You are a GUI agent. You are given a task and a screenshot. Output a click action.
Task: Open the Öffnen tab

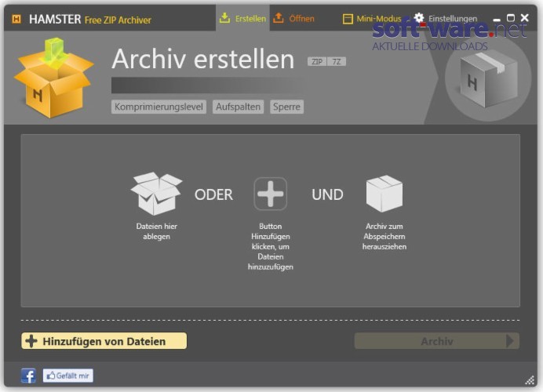pyautogui.click(x=293, y=18)
